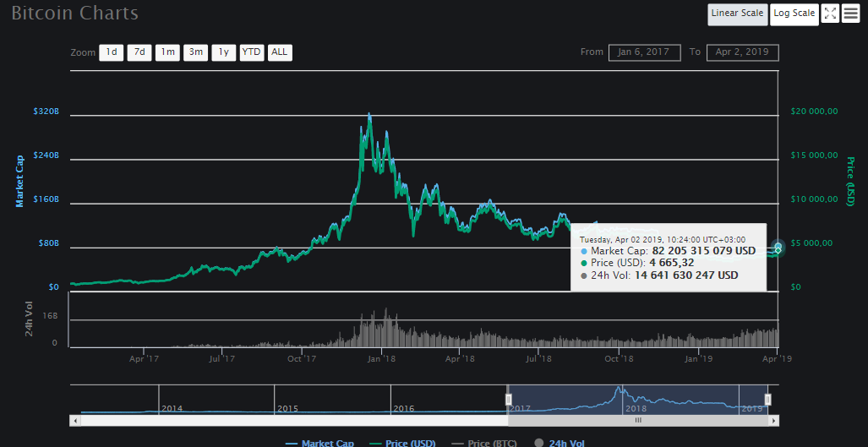Grab the navigator's left range handle
This screenshot has width=868, height=447.
tap(509, 400)
